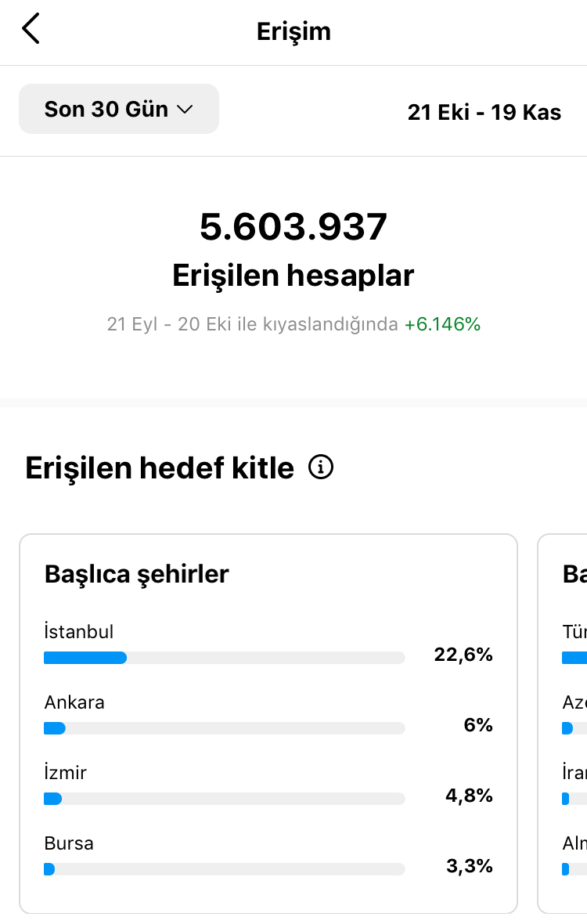Select the Bursa progress bar
The height and width of the screenshot is (924, 587).
pos(225,869)
